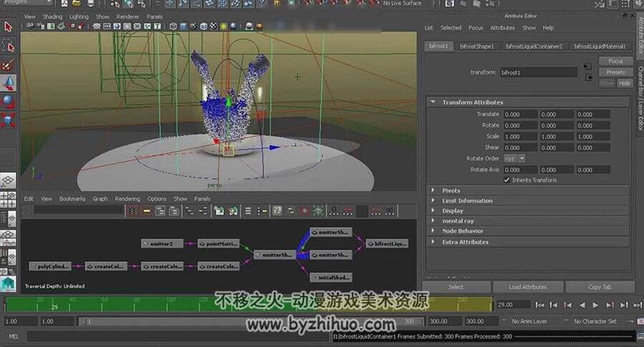
Task: Click the playback range slider bar
Action: [x=251, y=321]
